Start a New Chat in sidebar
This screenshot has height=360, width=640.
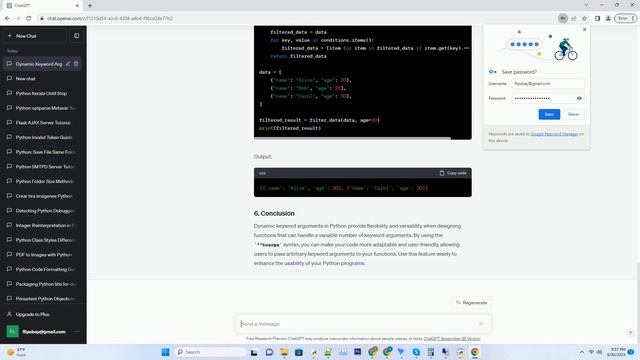34,36
